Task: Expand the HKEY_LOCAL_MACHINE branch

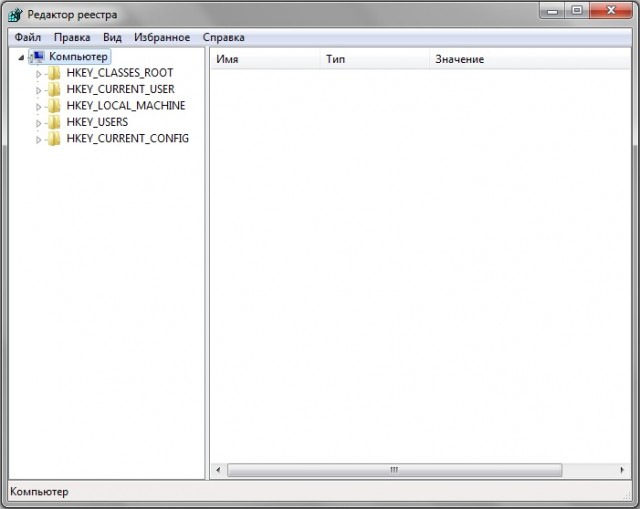Action: (39, 106)
